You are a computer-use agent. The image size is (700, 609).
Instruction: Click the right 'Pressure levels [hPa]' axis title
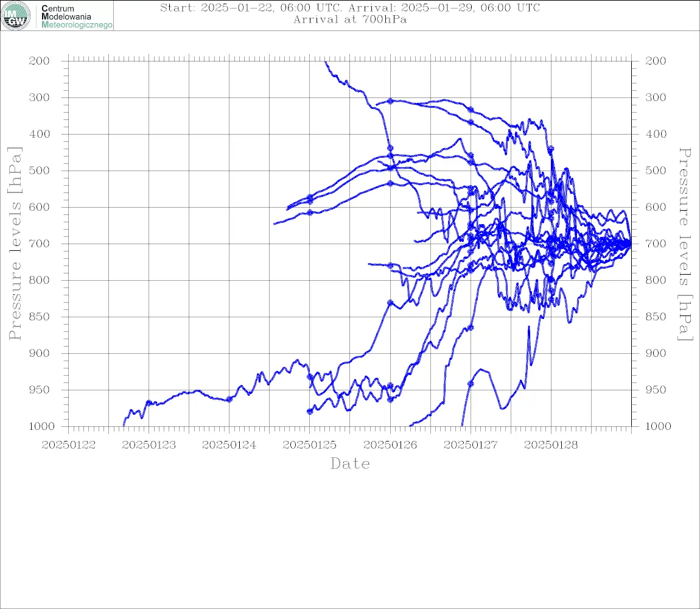[685, 244]
